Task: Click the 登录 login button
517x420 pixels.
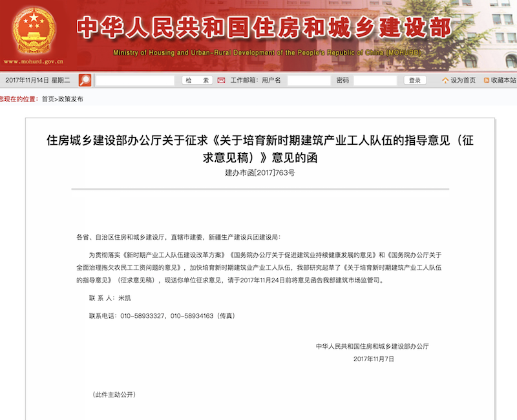Action: [415, 80]
